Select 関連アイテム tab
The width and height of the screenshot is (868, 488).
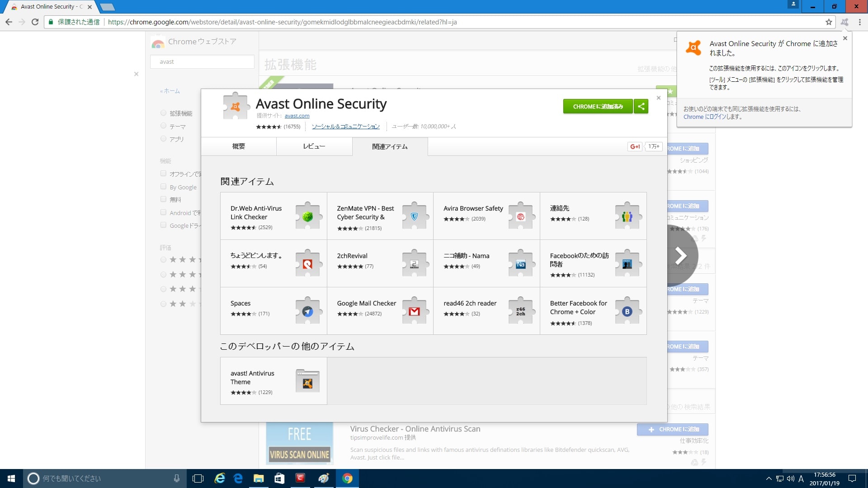click(390, 146)
